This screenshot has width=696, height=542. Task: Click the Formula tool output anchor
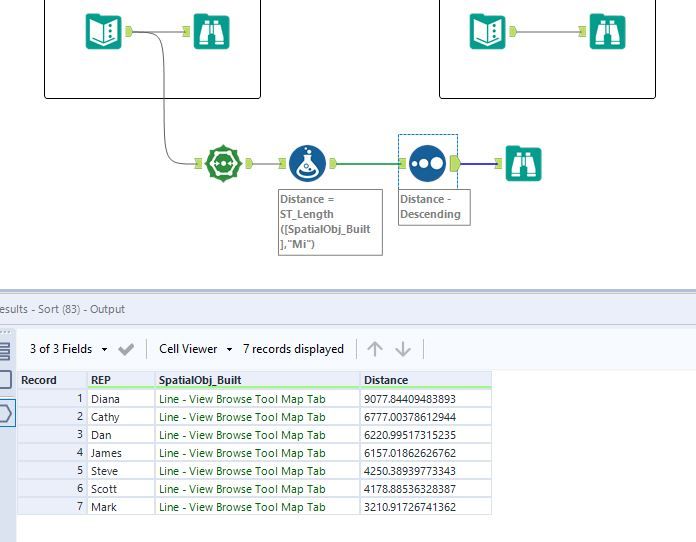(x=332, y=163)
